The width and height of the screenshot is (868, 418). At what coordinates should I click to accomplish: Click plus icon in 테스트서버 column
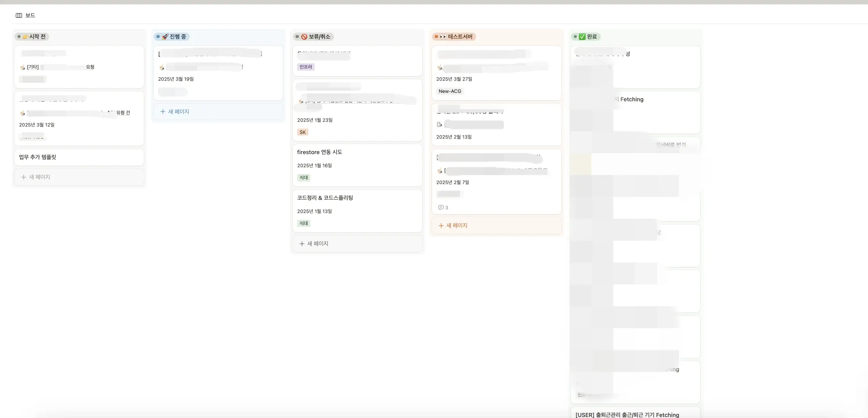[441, 225]
